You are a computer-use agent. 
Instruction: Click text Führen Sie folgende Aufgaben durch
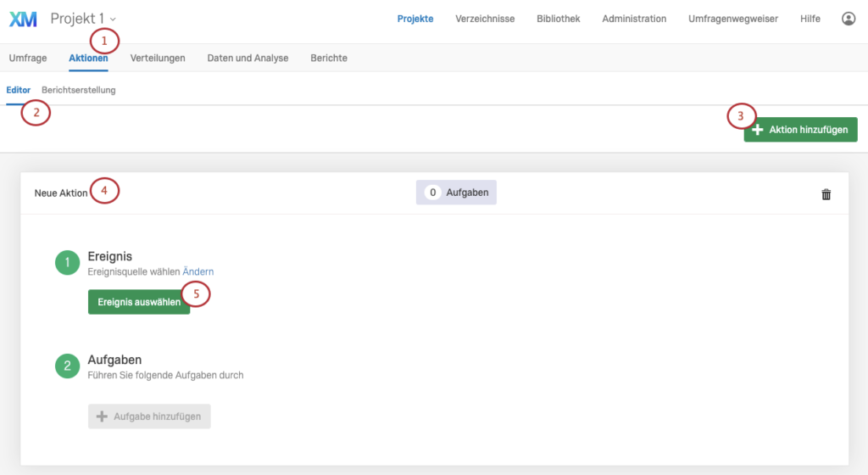coord(165,376)
